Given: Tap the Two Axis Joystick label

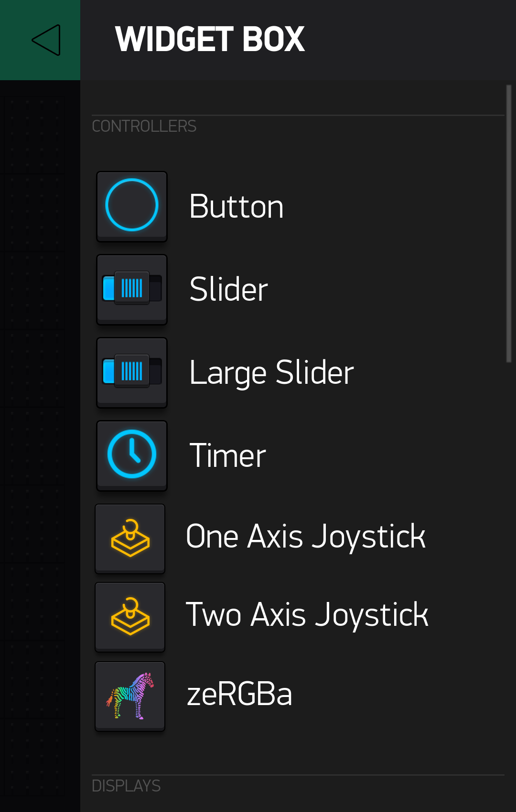Looking at the screenshot, I should (x=307, y=615).
